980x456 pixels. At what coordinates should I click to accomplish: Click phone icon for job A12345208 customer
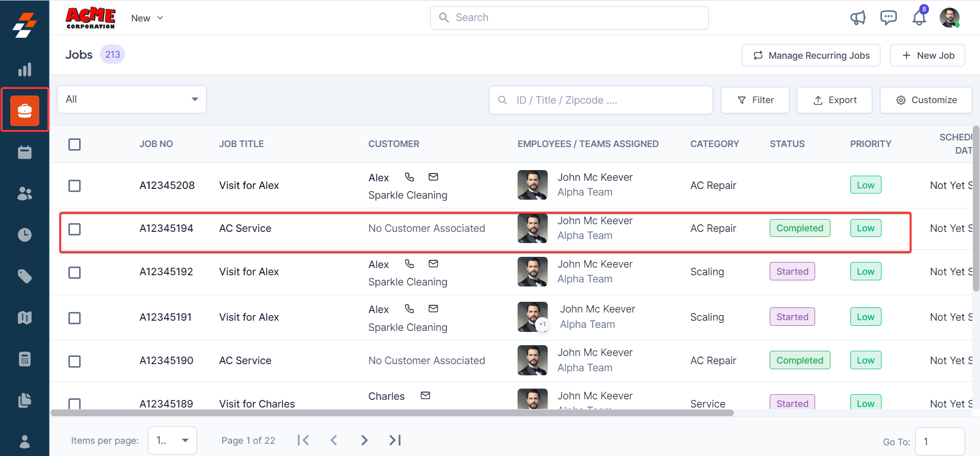pos(409,177)
